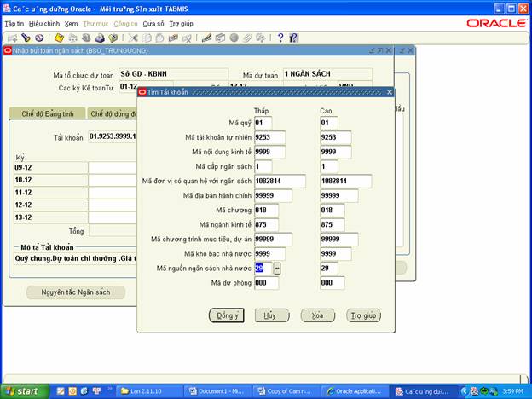Select the 09-12 period row

[50, 167]
